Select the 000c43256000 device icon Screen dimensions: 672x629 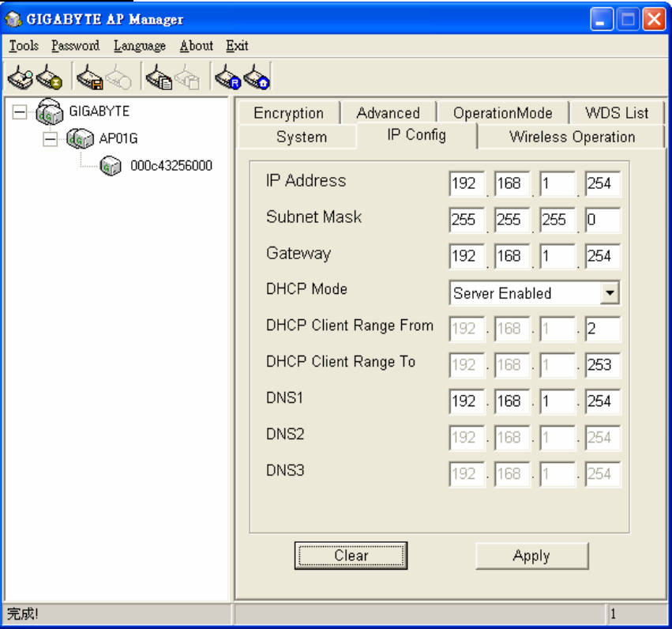click(x=111, y=165)
